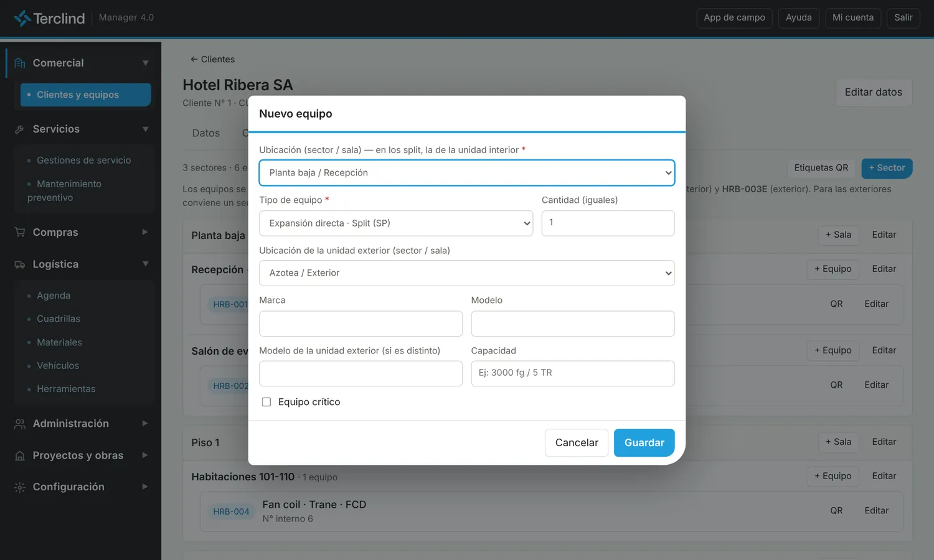Collapse the Servicios menu section
Screen dimensions: 934x560
point(145,129)
